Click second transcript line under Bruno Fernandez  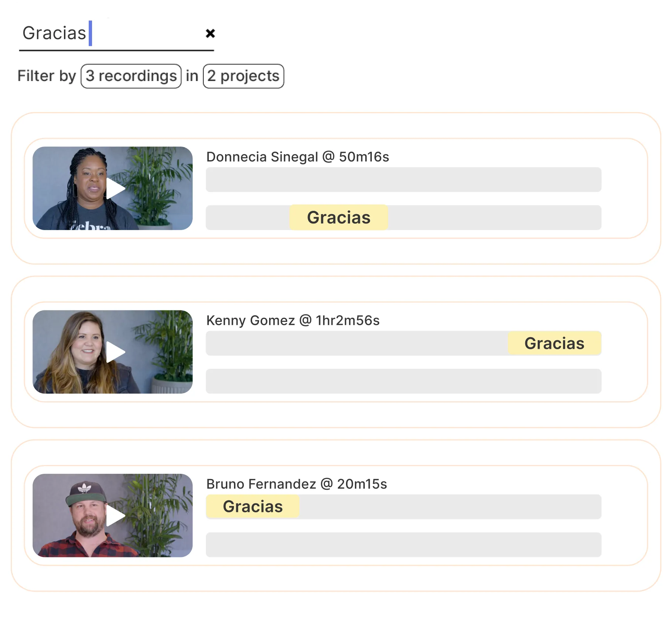click(x=404, y=544)
